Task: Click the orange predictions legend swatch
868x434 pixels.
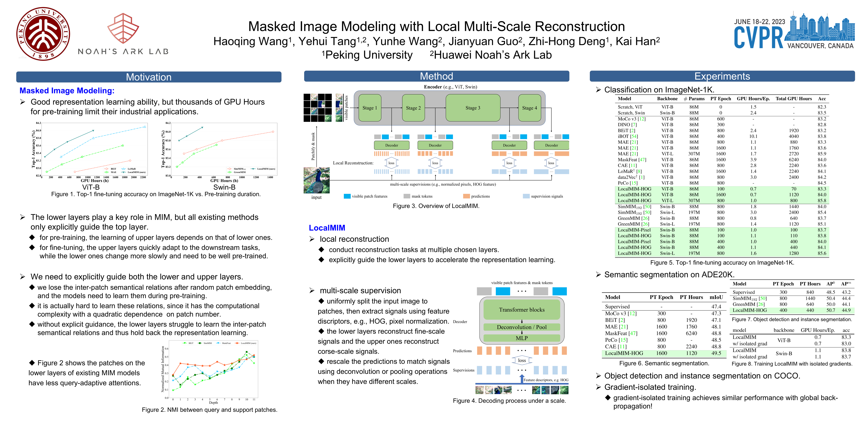Action: click(x=466, y=196)
